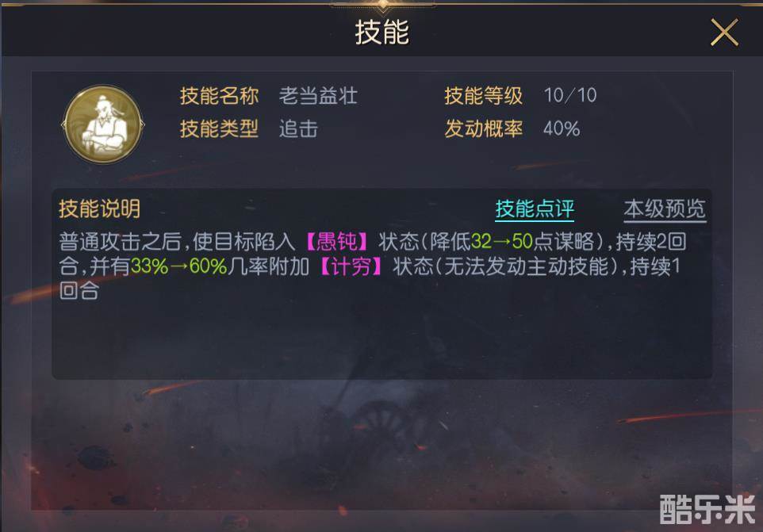This screenshot has height=532, width=763.
Task: Click the green 33%→60% chance value
Action: tap(178, 266)
